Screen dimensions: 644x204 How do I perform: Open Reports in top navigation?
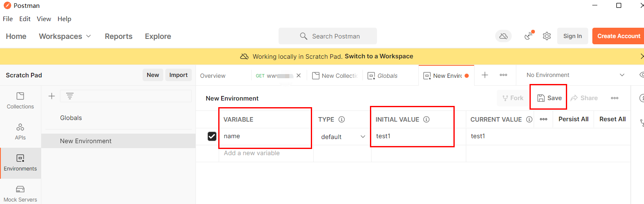coord(119,36)
